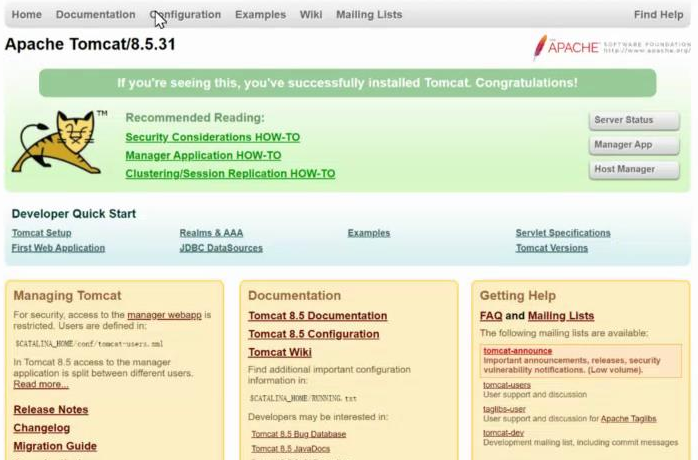Image resolution: width=698 pixels, height=460 pixels.
Task: Open tomcat-dev mailing list link
Action: click(503, 433)
